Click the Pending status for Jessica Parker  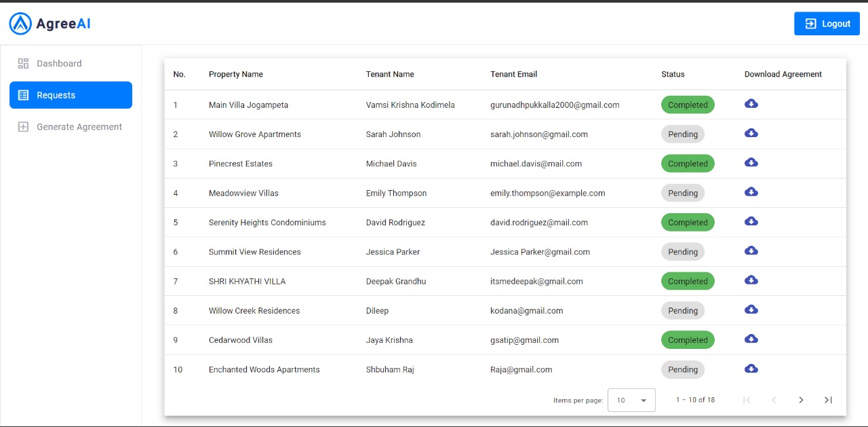(x=683, y=252)
